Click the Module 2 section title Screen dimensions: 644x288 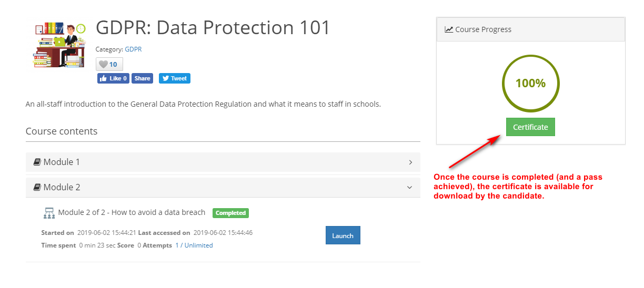62,187
